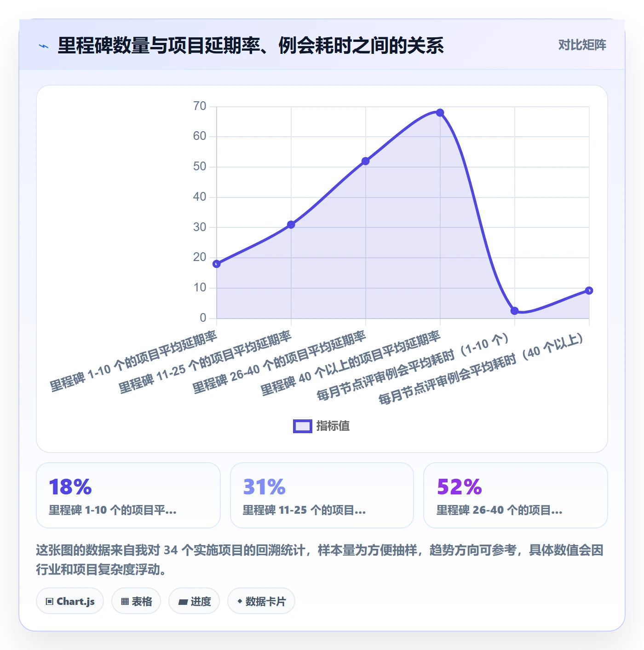Click the chart data point at 31

pos(291,225)
